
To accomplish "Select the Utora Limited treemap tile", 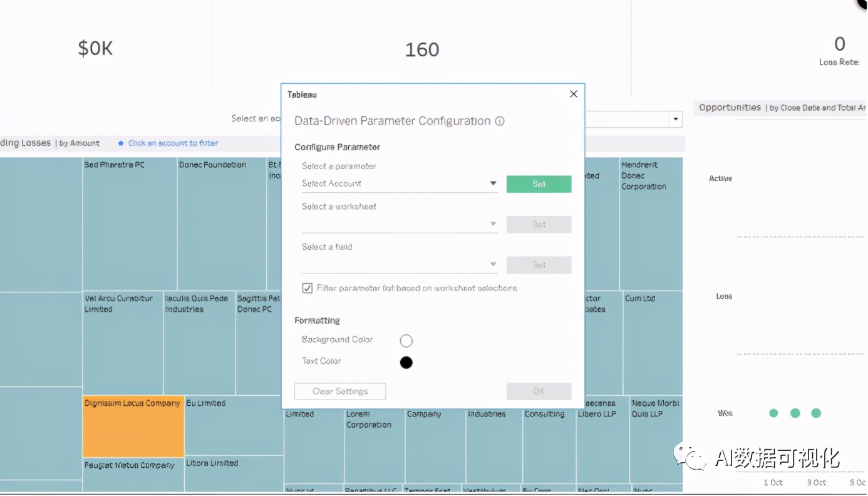I will (x=234, y=474).
